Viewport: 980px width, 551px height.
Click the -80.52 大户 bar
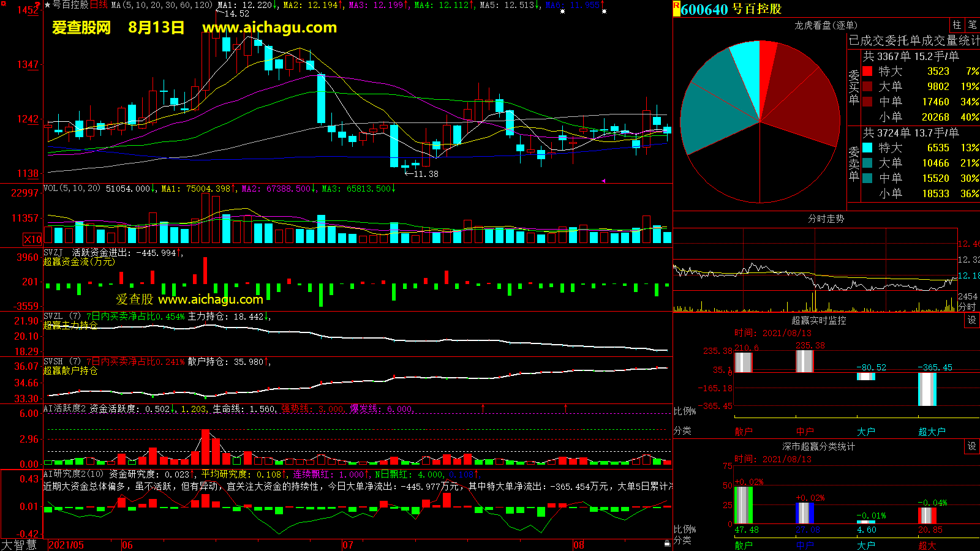[x=866, y=377]
